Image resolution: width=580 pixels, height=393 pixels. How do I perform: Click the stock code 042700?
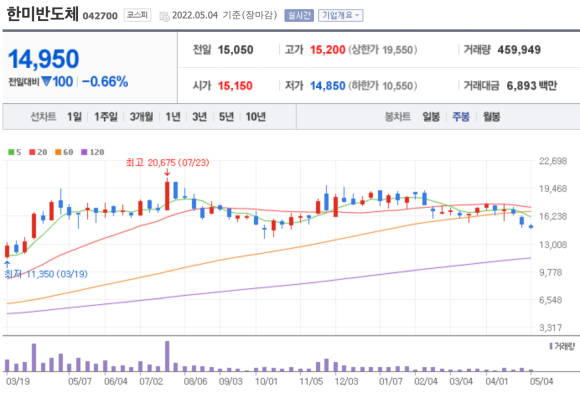point(100,16)
